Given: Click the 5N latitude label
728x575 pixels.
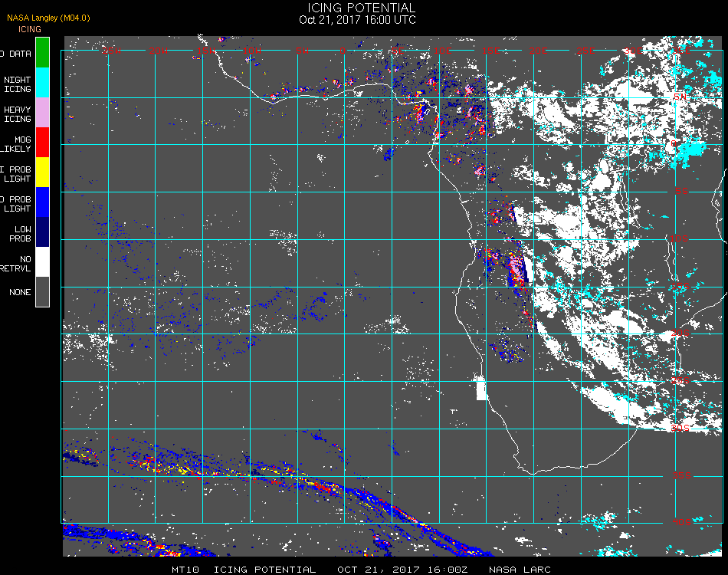Looking at the screenshot, I should 680,97.
